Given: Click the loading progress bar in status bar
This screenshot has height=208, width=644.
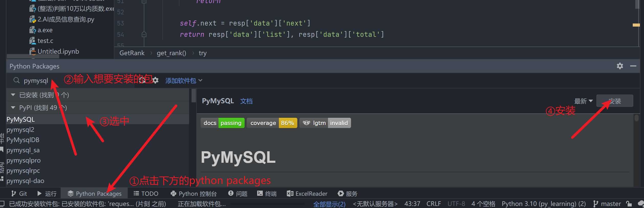Looking at the screenshot, I should pos(267,204).
